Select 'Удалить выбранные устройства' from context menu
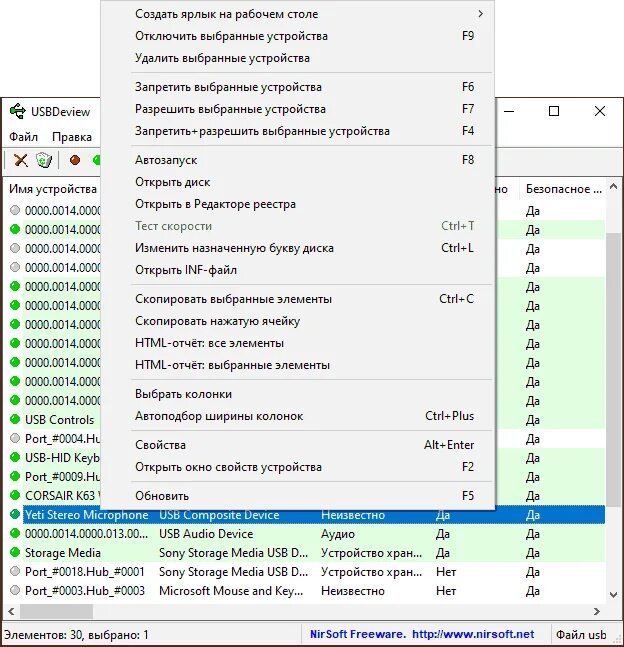Screen dimensions: 624x647 [x=298, y=58]
